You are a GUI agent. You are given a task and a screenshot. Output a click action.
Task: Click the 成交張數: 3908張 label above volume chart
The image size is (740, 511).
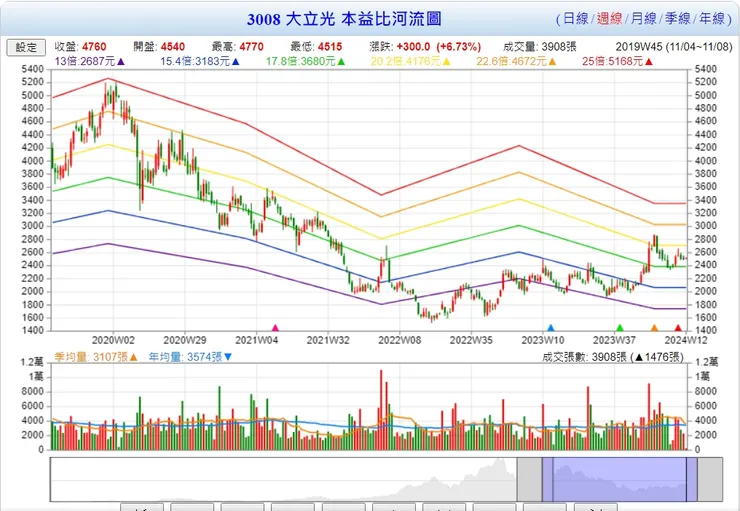tap(613, 357)
